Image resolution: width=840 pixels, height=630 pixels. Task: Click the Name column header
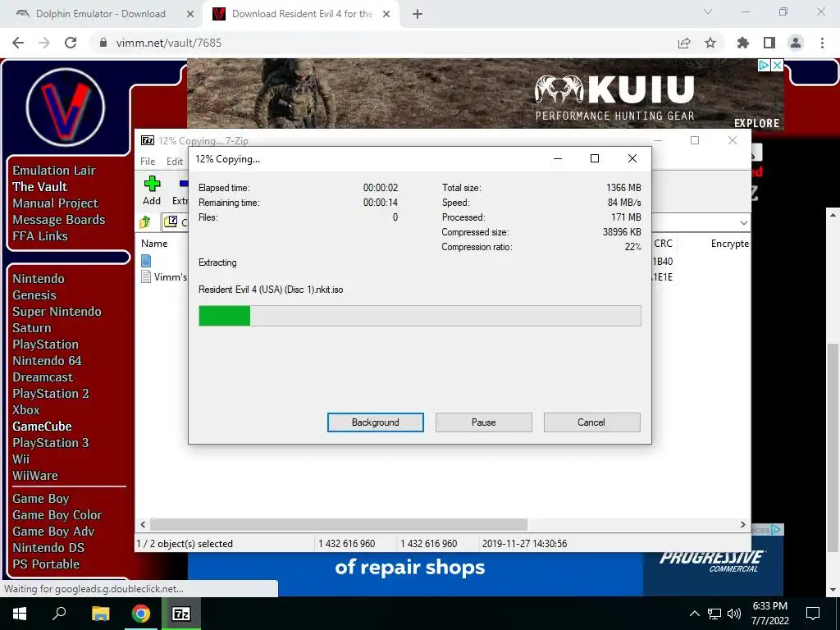click(154, 243)
